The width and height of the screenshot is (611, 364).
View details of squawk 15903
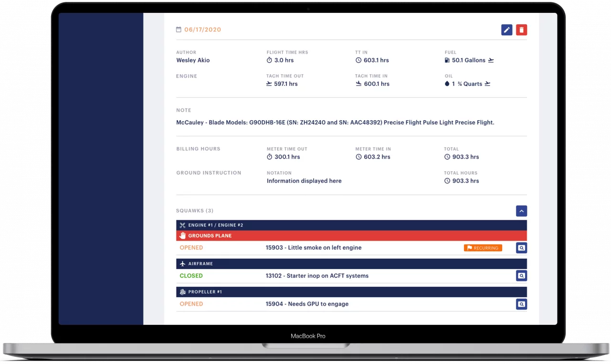(521, 248)
